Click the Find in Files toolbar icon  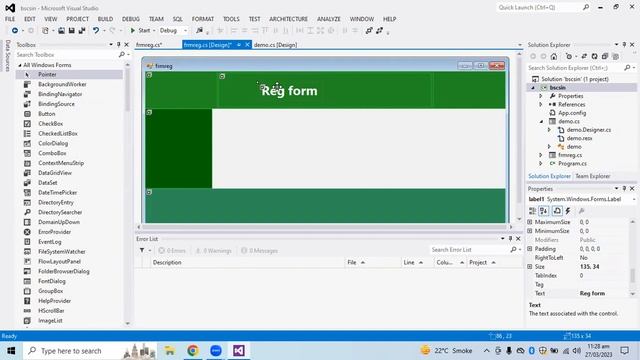(199, 31)
